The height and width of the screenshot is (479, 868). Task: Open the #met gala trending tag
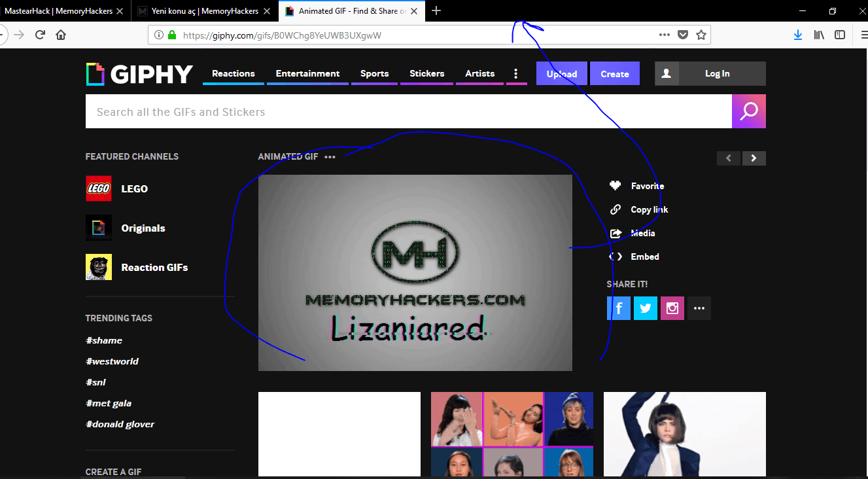tap(109, 403)
